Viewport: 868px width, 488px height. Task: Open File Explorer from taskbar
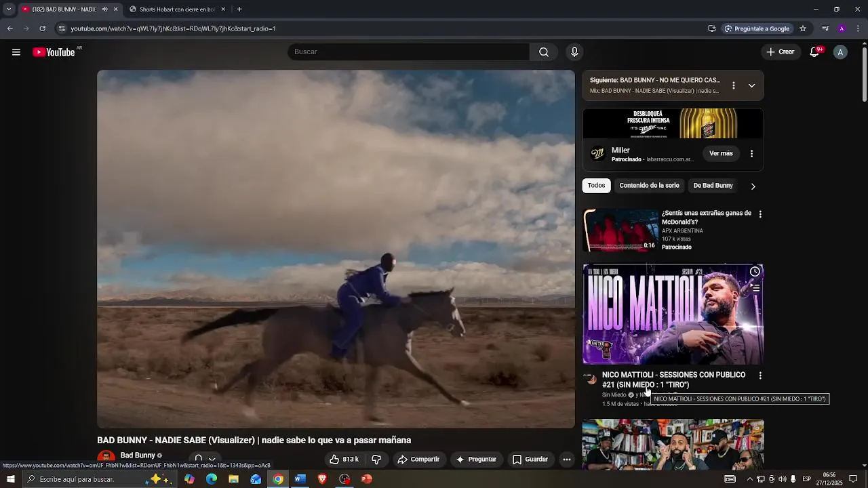(x=233, y=479)
